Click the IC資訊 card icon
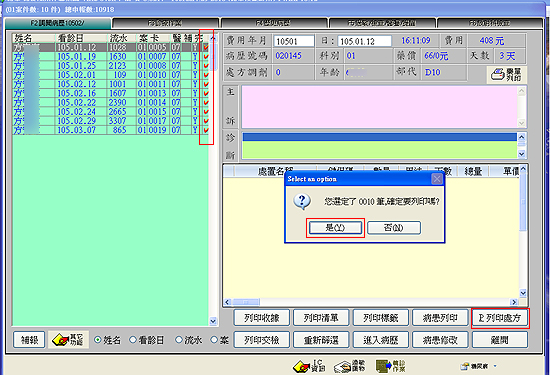550x375 pixels. pos(309,366)
